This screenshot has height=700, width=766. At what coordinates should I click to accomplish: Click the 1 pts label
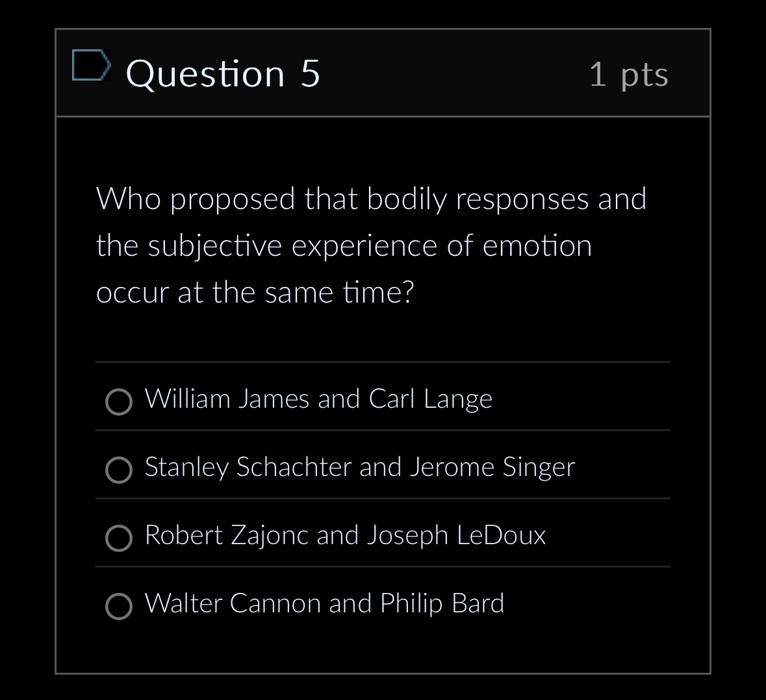(629, 73)
